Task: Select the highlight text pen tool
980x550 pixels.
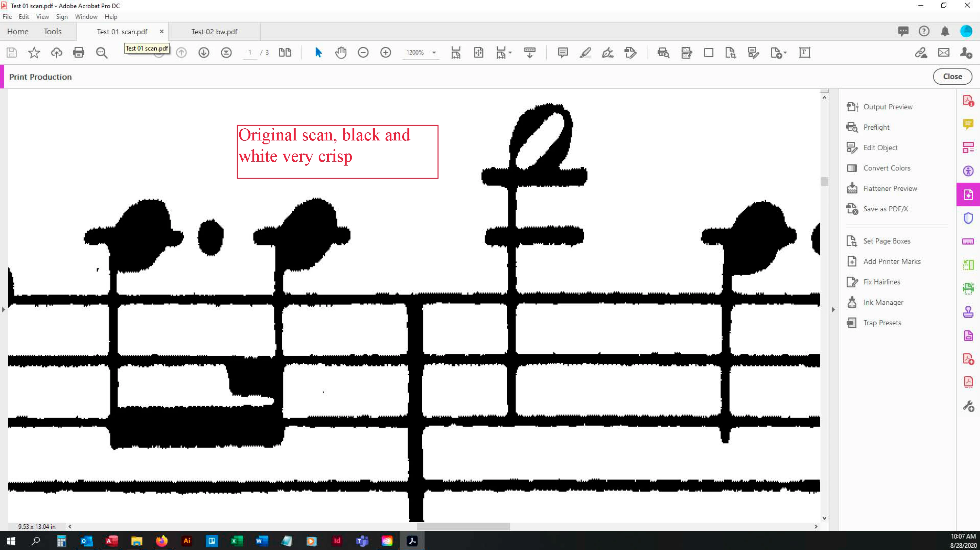Action: (x=585, y=53)
